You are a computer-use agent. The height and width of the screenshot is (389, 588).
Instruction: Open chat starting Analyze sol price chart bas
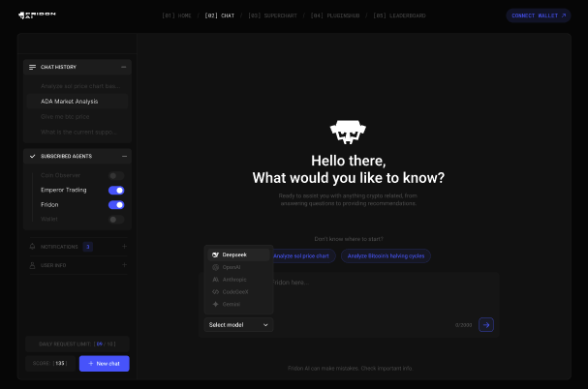[77, 86]
